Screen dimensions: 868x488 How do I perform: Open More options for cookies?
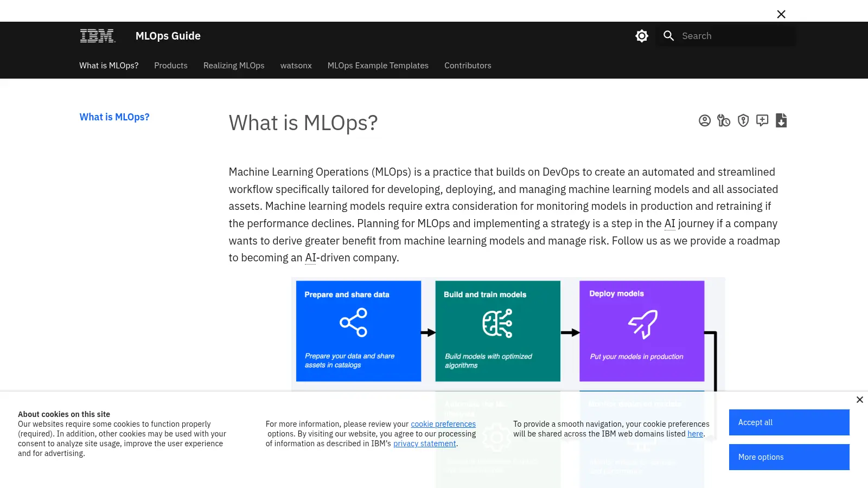(x=789, y=457)
